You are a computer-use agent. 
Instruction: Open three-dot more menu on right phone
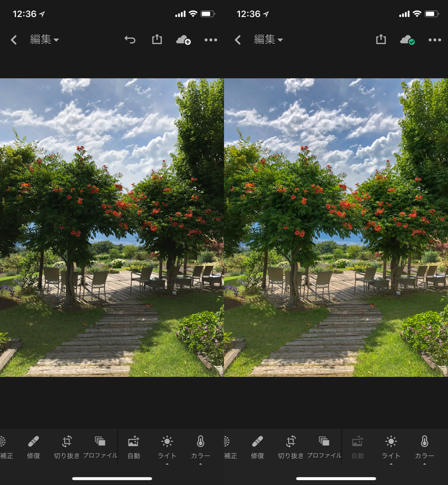click(435, 40)
